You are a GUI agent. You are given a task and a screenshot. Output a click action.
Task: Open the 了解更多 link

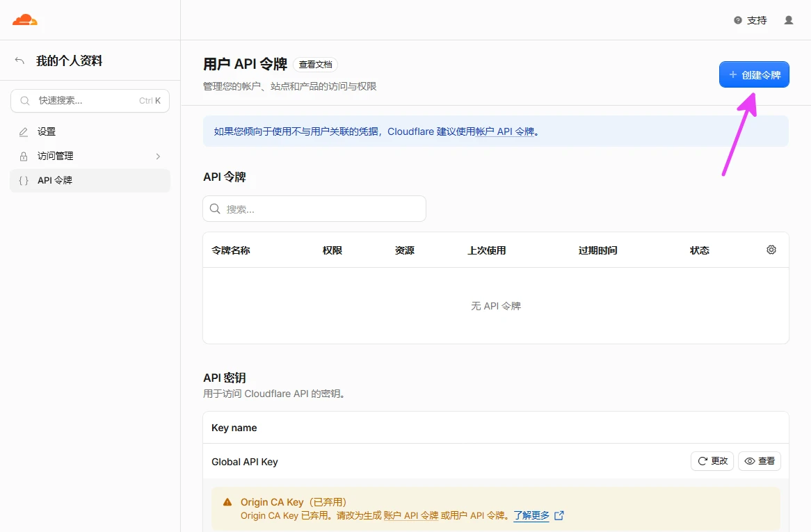[x=531, y=515]
